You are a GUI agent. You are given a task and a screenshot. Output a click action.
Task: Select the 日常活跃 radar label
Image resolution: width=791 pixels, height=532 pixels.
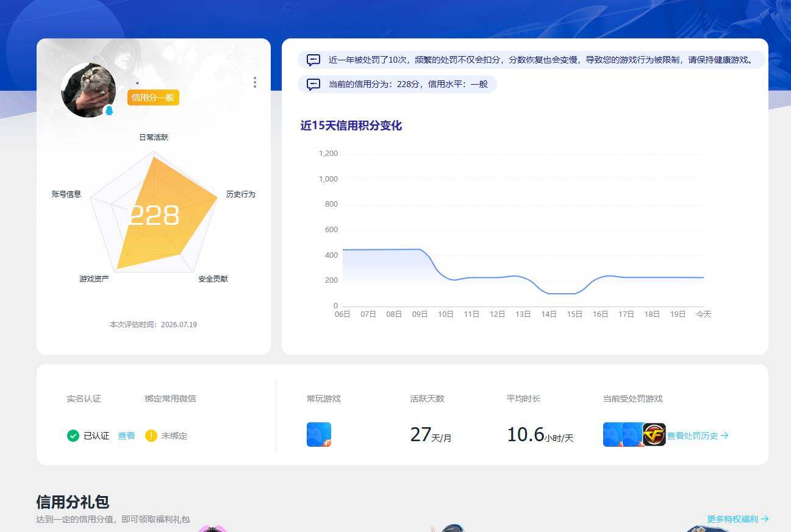154,138
